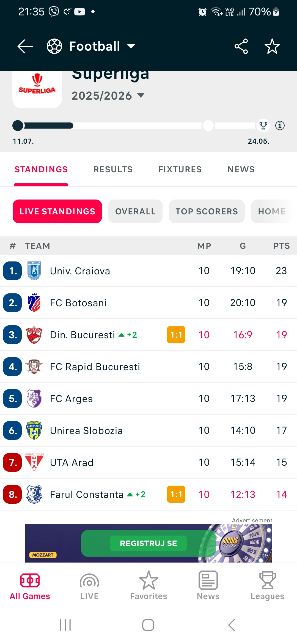
Task: Add Superliga to favorites via the star
Action: pos(272,46)
